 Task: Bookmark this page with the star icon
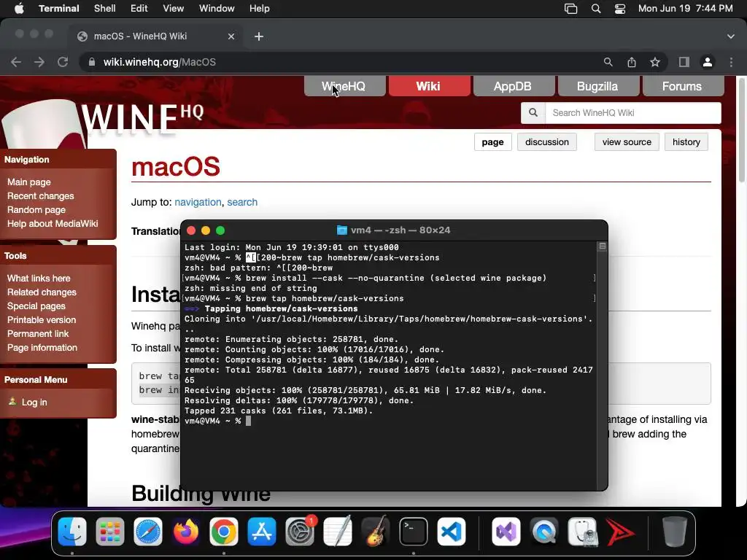(655, 62)
